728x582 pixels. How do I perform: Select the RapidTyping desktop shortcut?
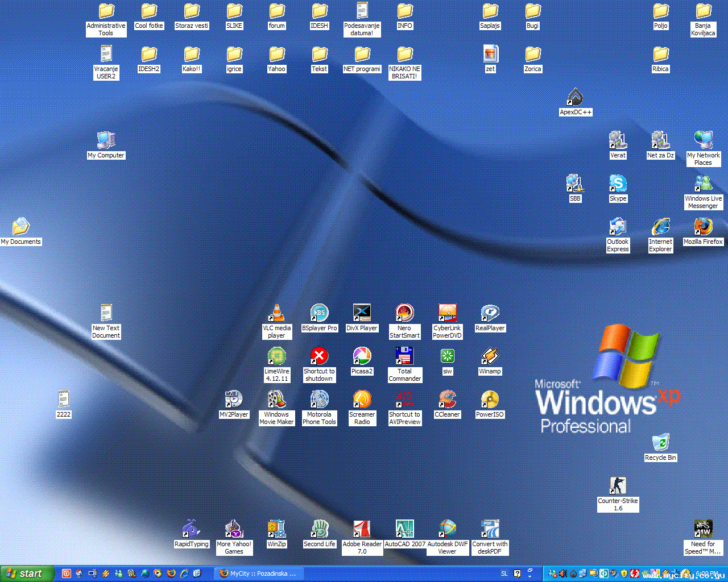coord(192,530)
